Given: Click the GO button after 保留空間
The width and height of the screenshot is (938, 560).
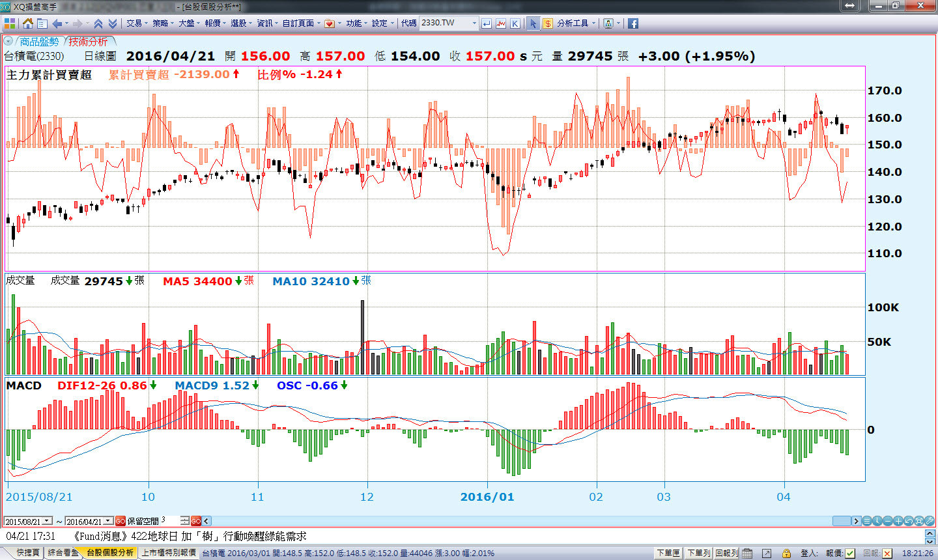Looking at the screenshot, I should 196,521.
